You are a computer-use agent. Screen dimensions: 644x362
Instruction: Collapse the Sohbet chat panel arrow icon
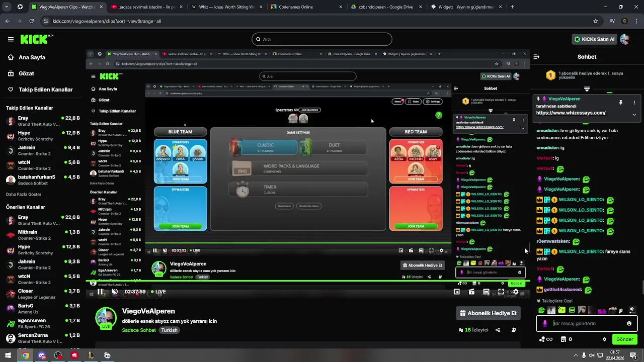click(x=536, y=57)
